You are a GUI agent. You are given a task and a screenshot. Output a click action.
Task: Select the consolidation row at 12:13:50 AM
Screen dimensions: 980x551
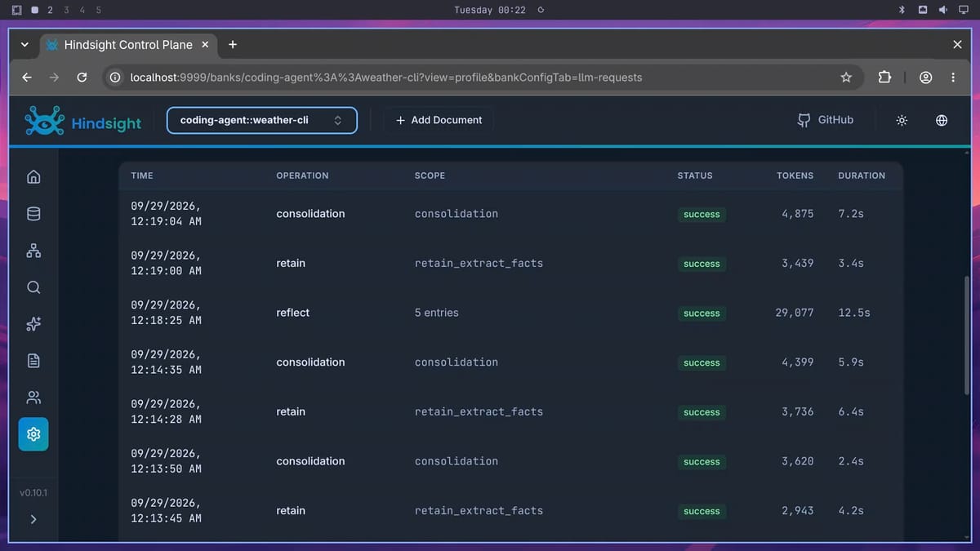click(x=510, y=461)
